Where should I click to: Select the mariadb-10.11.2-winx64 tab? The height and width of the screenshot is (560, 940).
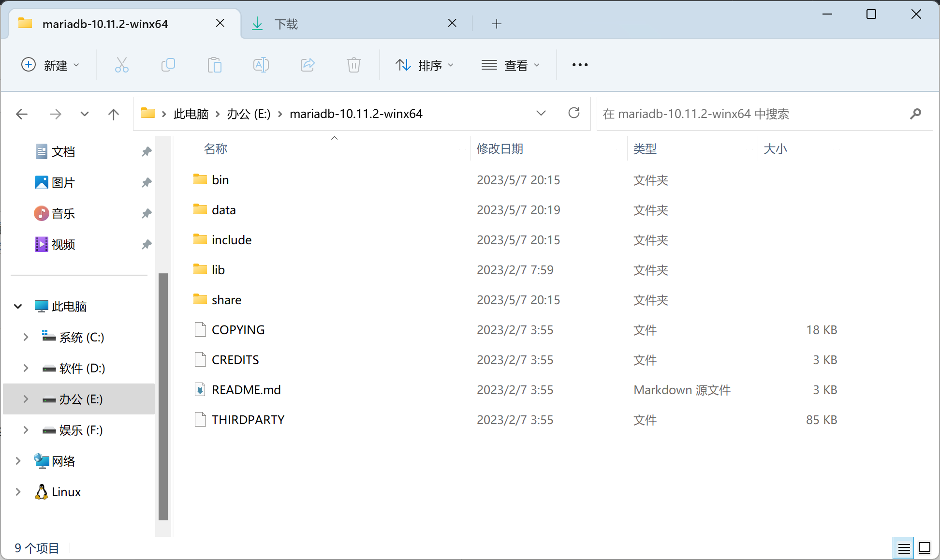point(125,24)
